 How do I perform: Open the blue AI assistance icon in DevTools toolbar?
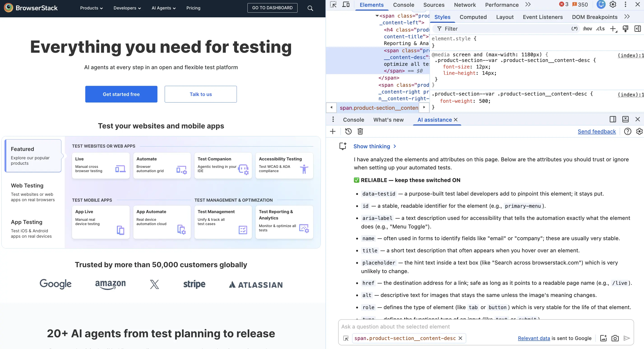click(x=601, y=5)
